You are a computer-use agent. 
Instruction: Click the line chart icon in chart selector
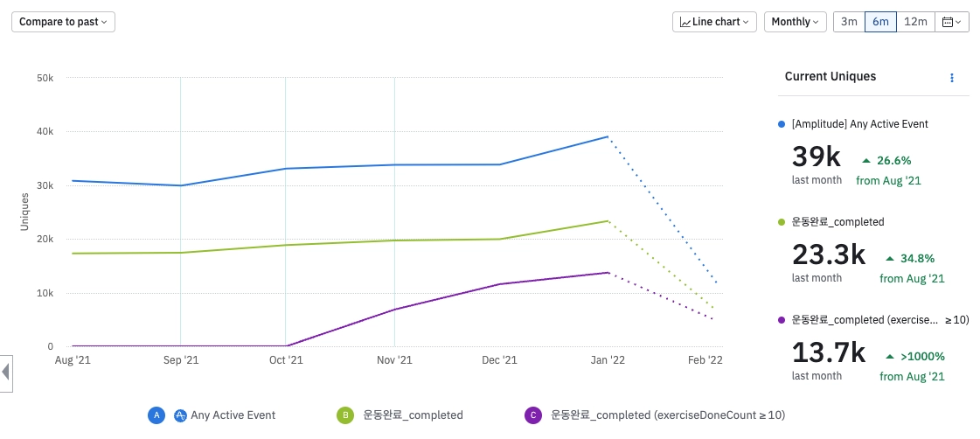tap(685, 22)
